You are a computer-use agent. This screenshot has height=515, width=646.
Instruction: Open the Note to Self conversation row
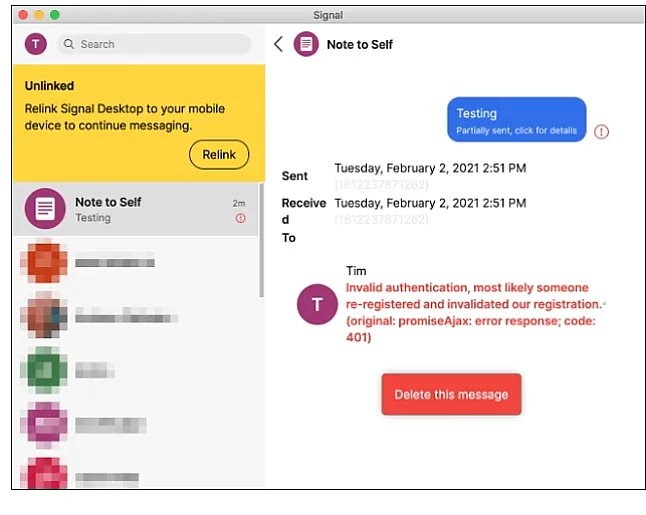pyautogui.click(x=136, y=209)
